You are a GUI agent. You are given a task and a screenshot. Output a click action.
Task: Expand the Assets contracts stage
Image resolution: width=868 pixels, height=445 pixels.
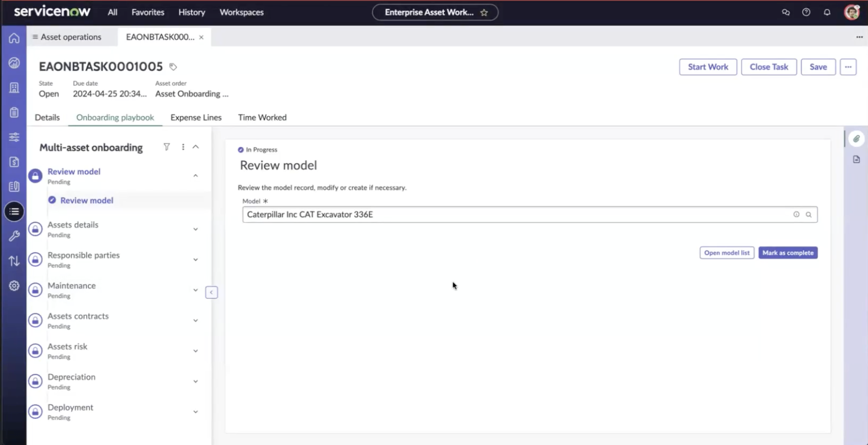(x=195, y=320)
